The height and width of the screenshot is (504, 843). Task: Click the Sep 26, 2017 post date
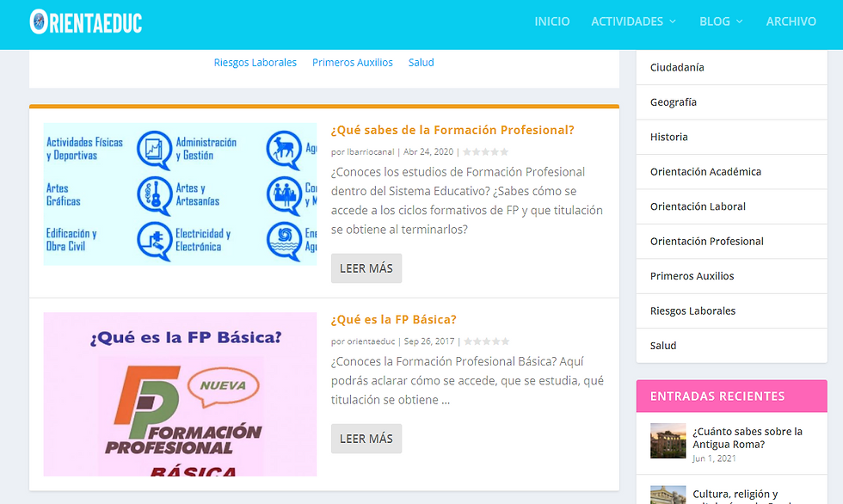coord(429,341)
